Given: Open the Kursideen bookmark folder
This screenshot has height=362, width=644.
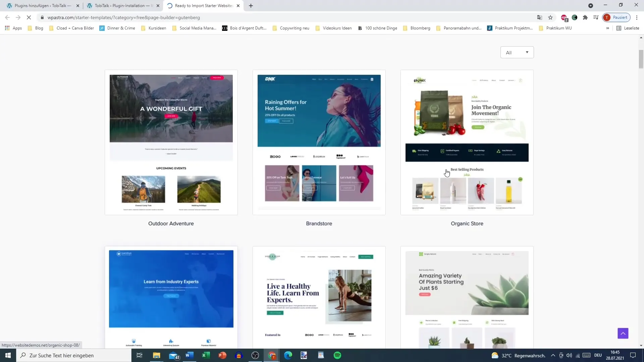Looking at the screenshot, I should [x=154, y=28].
